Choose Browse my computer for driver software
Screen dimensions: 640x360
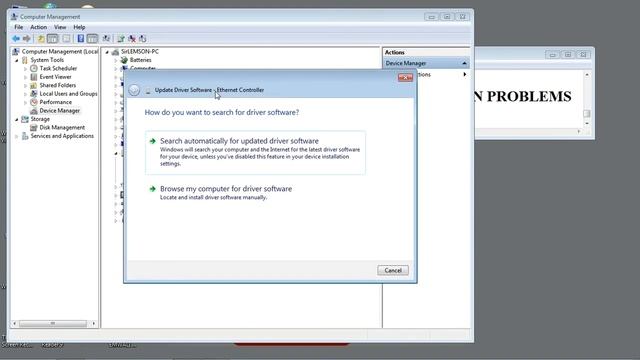[x=226, y=189]
